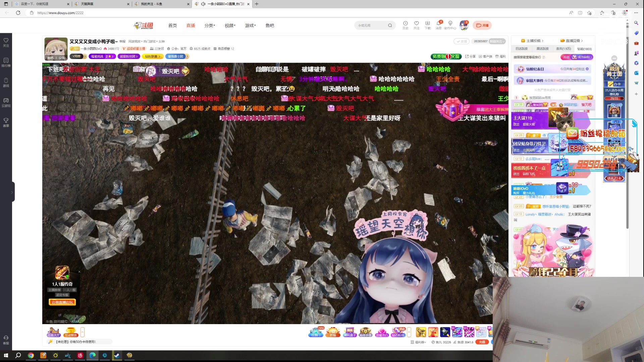Viewport: 644px width, 362px height.
Task: Open the 游戏 dropdown in top navigation
Action: point(250,25)
